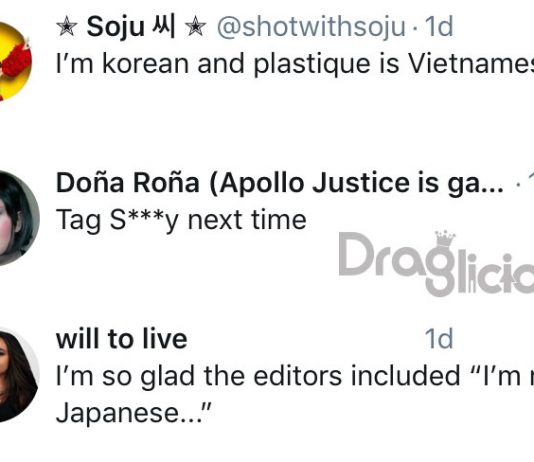
Task: Open the 'Tag S***y next time' tweet
Action: pyautogui.click(x=181, y=221)
